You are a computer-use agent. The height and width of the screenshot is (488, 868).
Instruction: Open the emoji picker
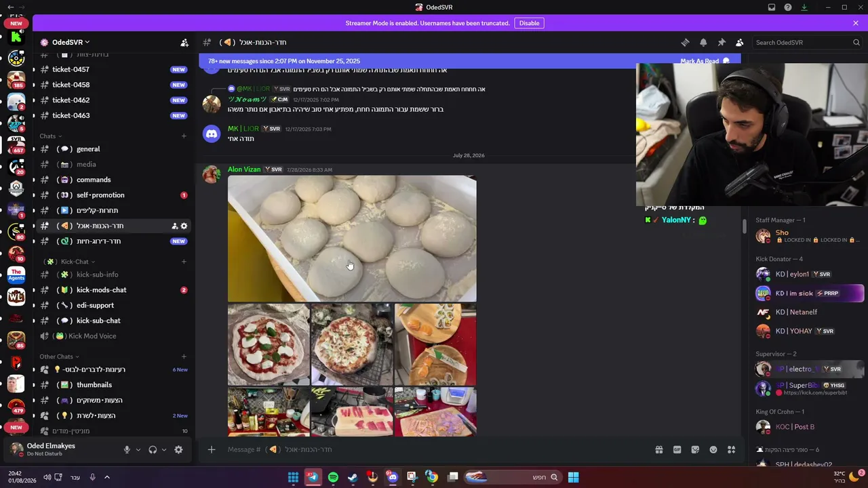[x=713, y=449]
